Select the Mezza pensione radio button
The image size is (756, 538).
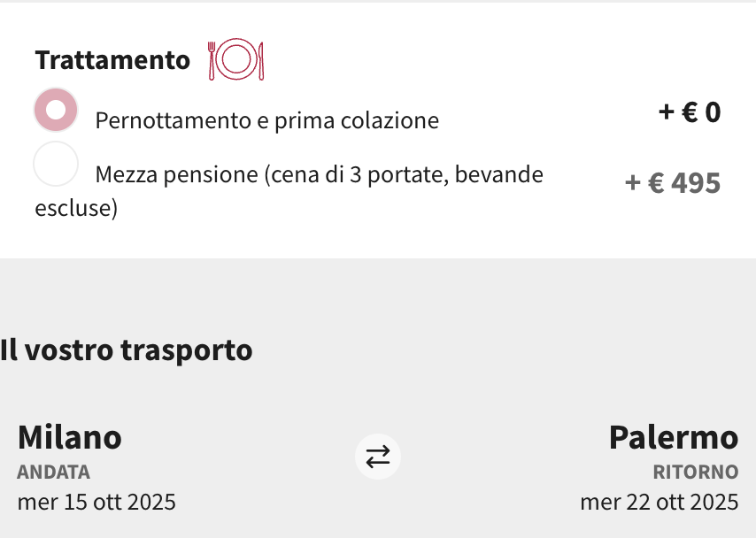56,165
